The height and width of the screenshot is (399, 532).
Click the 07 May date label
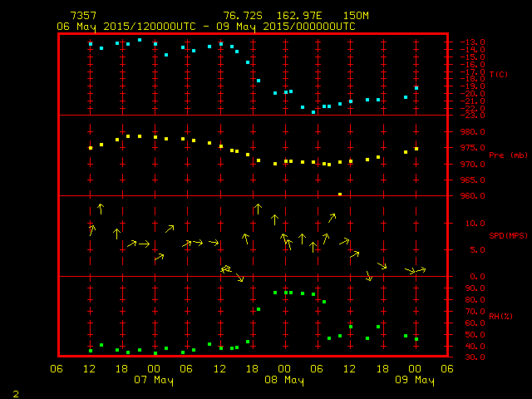pos(154,380)
